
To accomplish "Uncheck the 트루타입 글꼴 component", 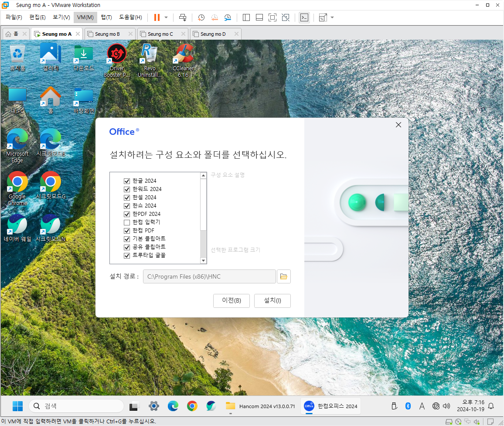I will 127,256.
